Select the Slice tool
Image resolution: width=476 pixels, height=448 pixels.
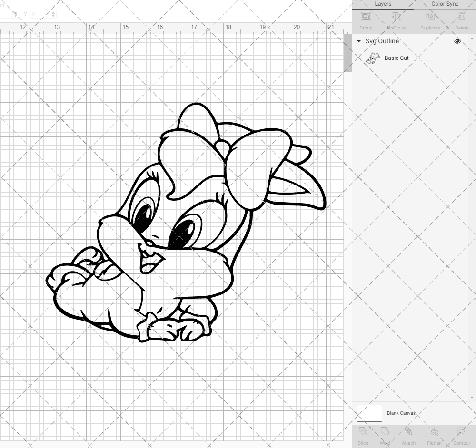point(363,432)
